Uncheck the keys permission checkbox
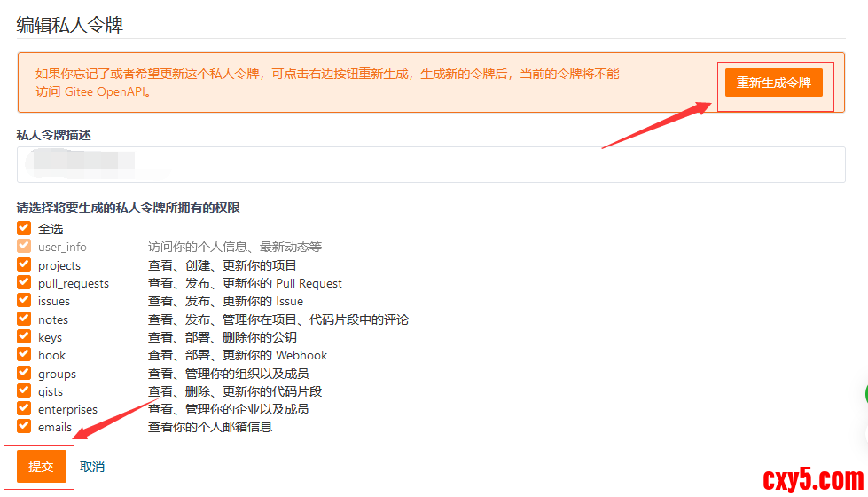The image size is (868, 497). pyautogui.click(x=24, y=336)
